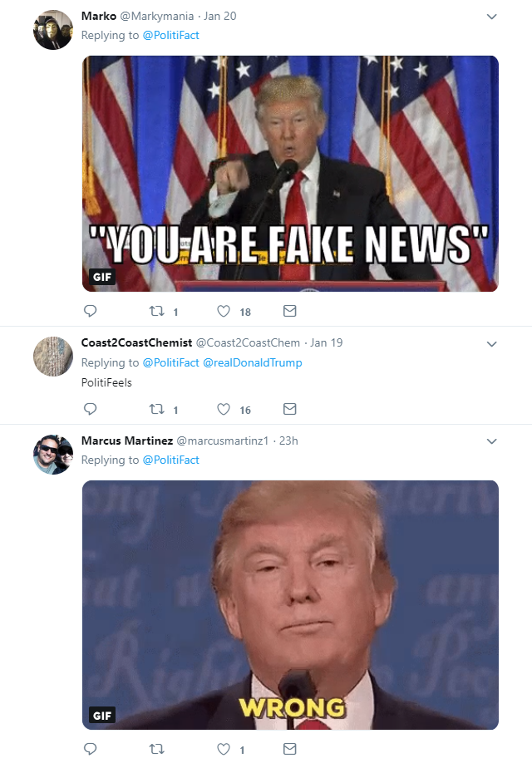Expand options menu for Coast2CoastChemist's tweet
The width and height of the screenshot is (532, 763).
(491, 344)
